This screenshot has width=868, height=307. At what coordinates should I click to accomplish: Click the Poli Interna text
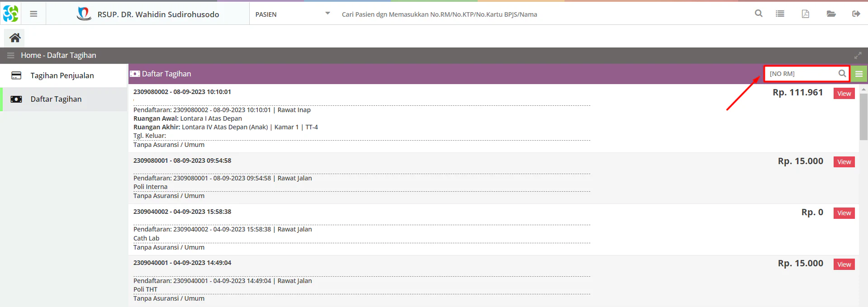coord(150,187)
